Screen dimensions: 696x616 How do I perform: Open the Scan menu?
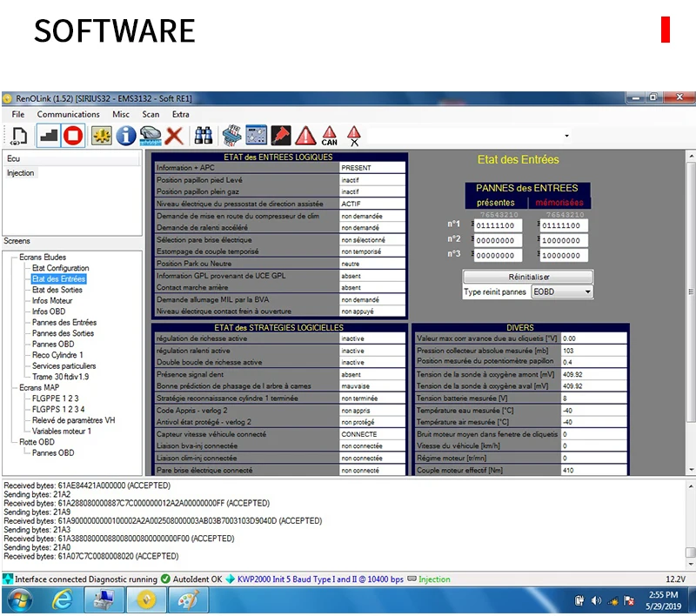pyautogui.click(x=151, y=115)
